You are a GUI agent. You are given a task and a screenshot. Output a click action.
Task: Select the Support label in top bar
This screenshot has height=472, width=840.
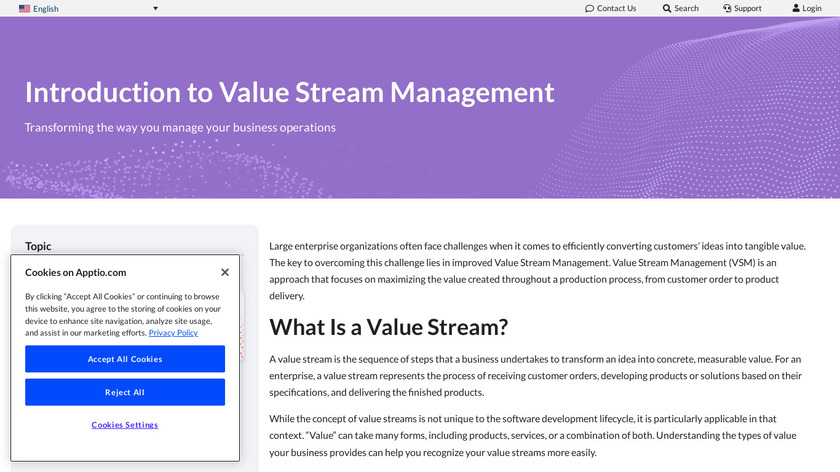click(x=747, y=8)
